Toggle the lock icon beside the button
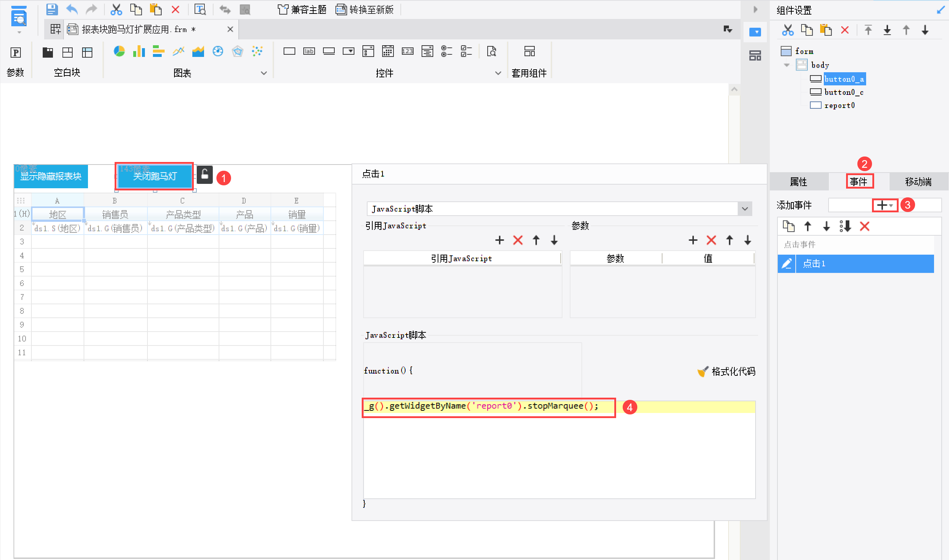This screenshot has width=949, height=560. [205, 175]
